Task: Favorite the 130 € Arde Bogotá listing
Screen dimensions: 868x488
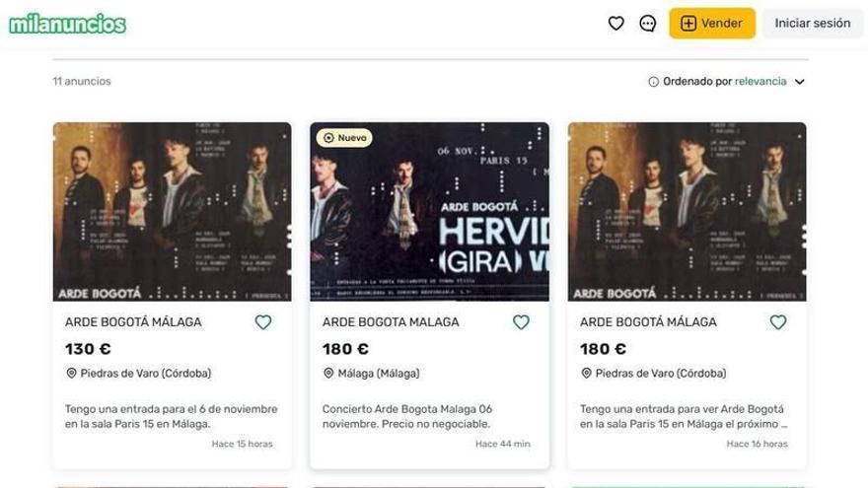Action: point(263,322)
